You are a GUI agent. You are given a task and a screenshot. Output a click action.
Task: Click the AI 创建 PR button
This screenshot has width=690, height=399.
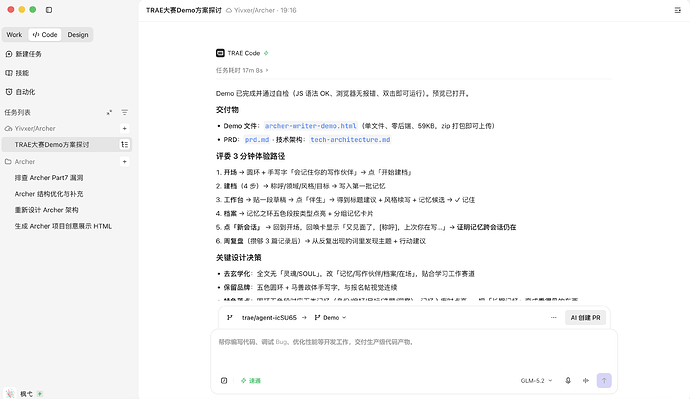tap(585, 318)
